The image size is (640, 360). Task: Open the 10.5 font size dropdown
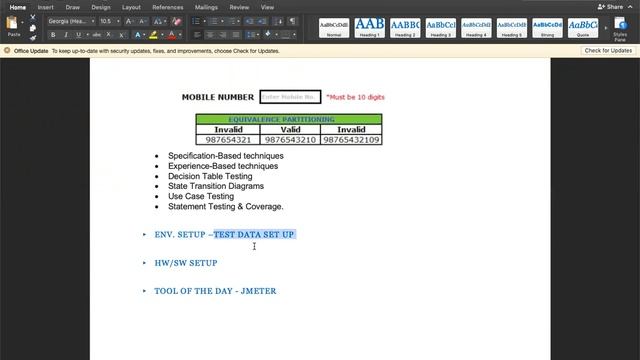point(118,21)
